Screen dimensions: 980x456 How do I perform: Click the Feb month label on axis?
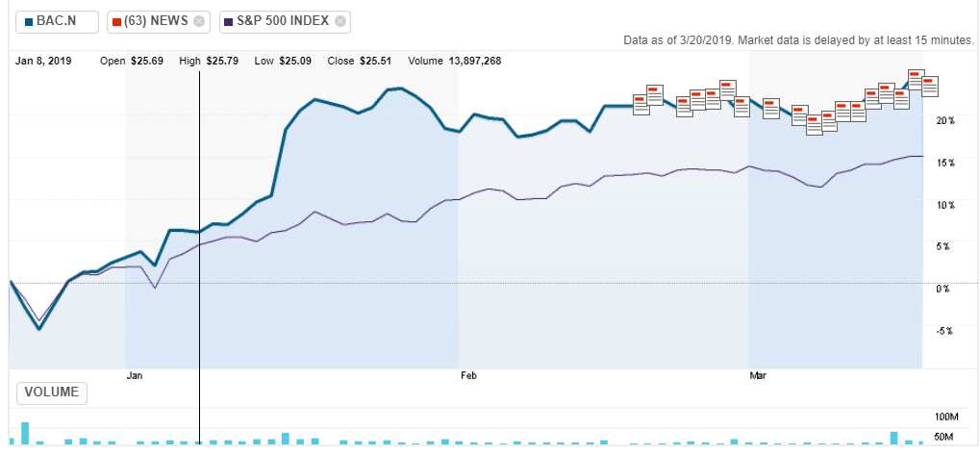tap(468, 376)
